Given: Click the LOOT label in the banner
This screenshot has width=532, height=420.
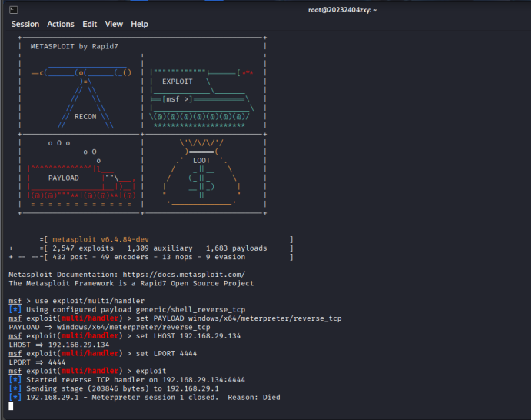Looking at the screenshot, I should [x=201, y=161].
